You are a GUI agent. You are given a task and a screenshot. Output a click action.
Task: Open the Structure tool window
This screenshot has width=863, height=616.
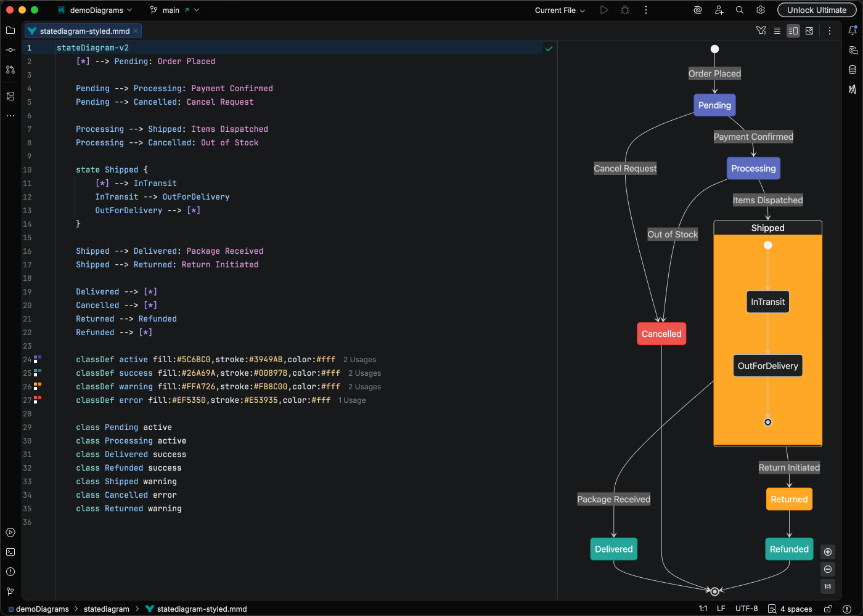tap(10, 96)
